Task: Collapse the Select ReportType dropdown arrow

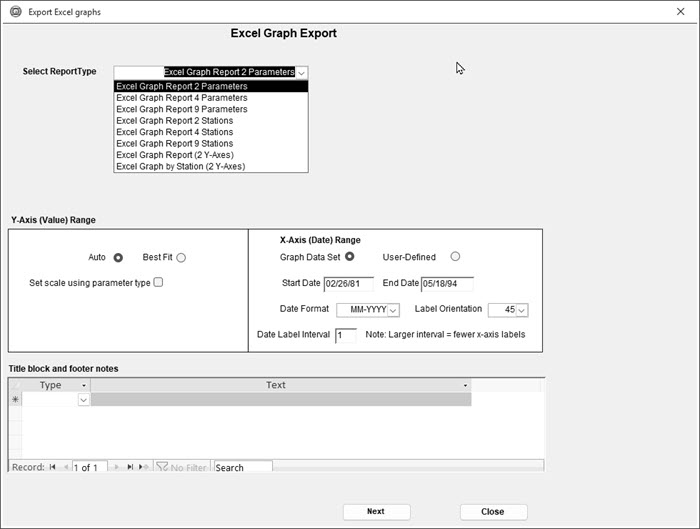Action: [x=302, y=73]
